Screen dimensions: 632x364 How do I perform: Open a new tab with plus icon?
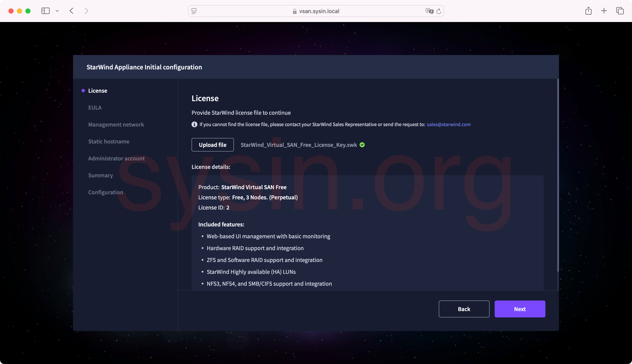click(x=604, y=11)
